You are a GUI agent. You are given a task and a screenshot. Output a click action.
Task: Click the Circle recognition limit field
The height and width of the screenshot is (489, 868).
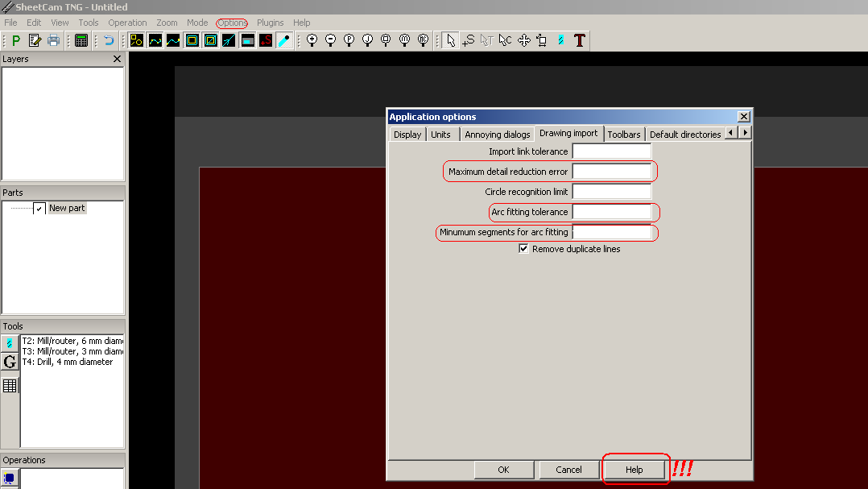point(612,192)
